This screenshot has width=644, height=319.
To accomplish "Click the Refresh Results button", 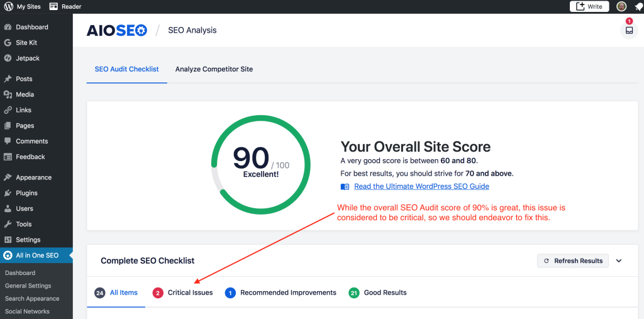I will coord(573,260).
